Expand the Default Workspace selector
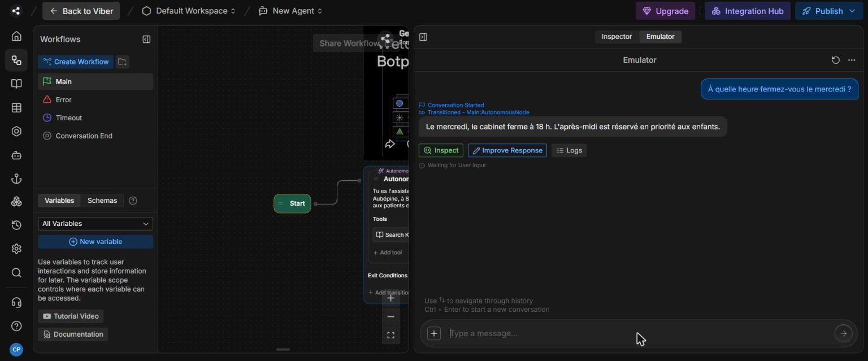Viewport: 868px width, 361px height. point(189,11)
